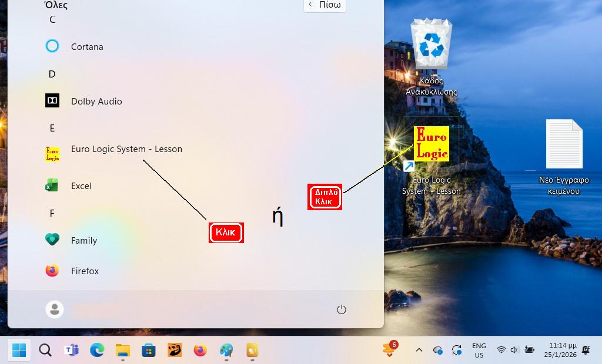Image resolution: width=602 pixels, height=364 pixels.
Task: Open Excel from the apps list
Action: [81, 186]
